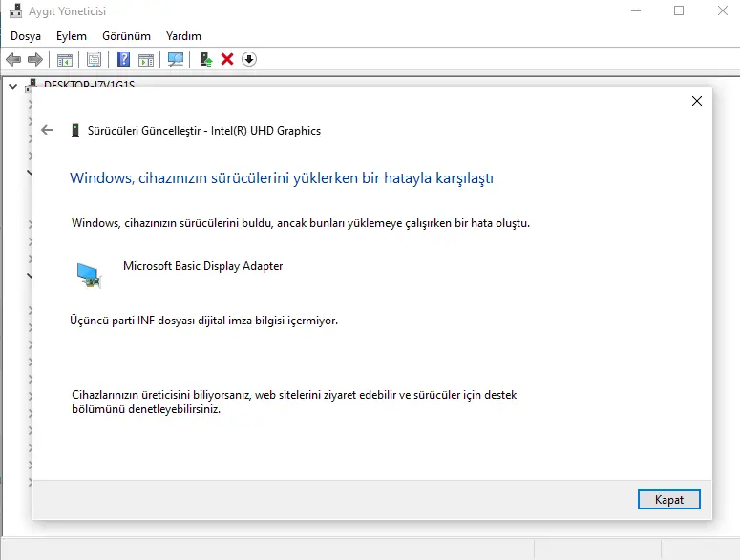Viewport: 740px width, 560px height.
Task: Click the Forward arrow toolbar icon
Action: coord(35,59)
